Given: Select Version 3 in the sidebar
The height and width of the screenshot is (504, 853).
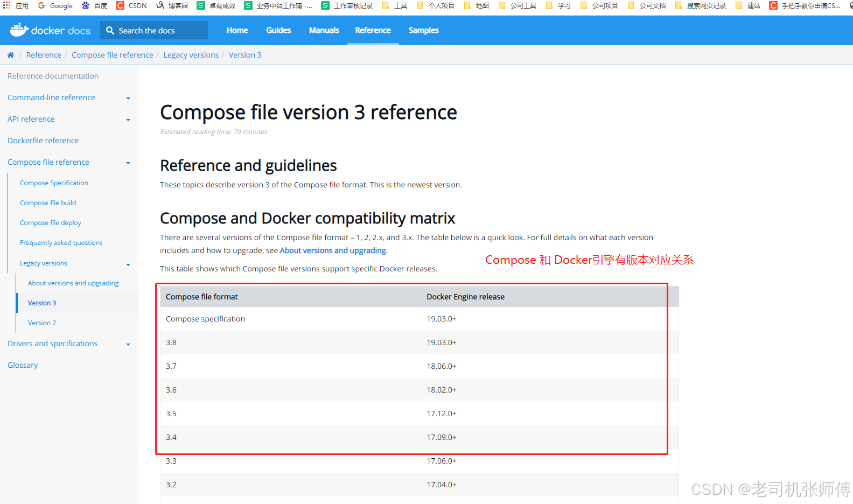Looking at the screenshot, I should click(x=42, y=303).
